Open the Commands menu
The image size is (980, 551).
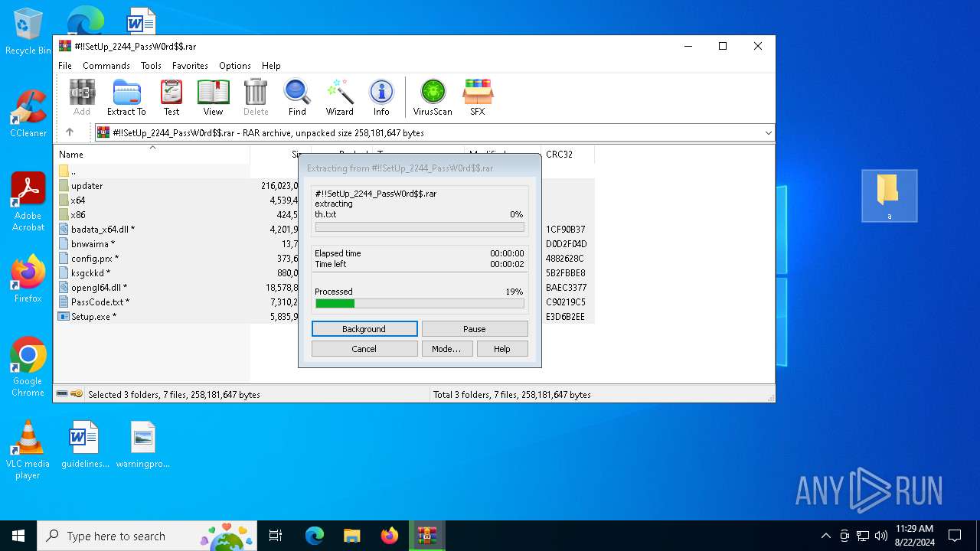coord(106,66)
